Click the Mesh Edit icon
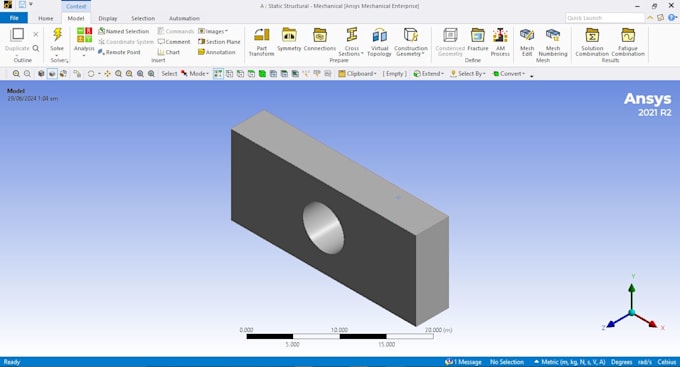The height and width of the screenshot is (367, 680). click(527, 35)
